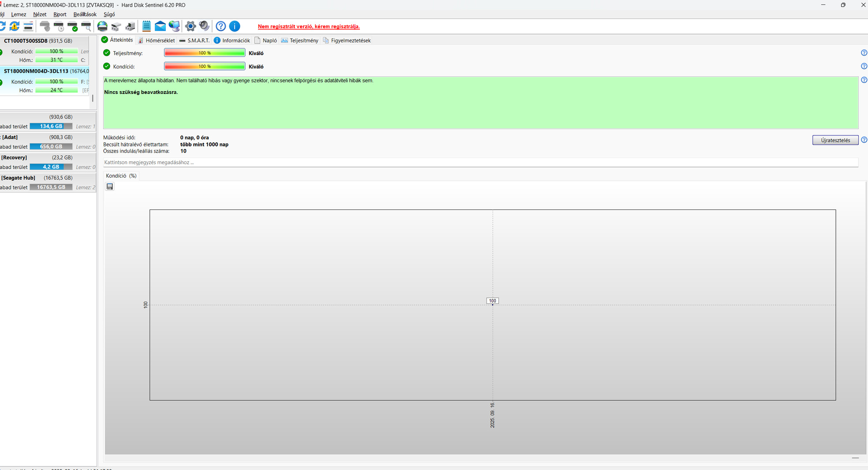This screenshot has width=868, height=470.
Task: Click the disk panel toolbar icon
Action: [28, 26]
